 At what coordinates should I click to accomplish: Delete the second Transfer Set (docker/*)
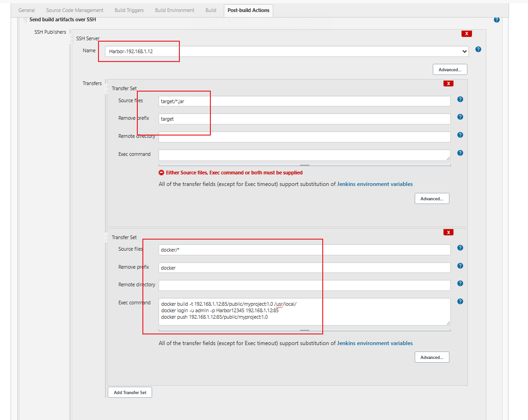point(448,232)
